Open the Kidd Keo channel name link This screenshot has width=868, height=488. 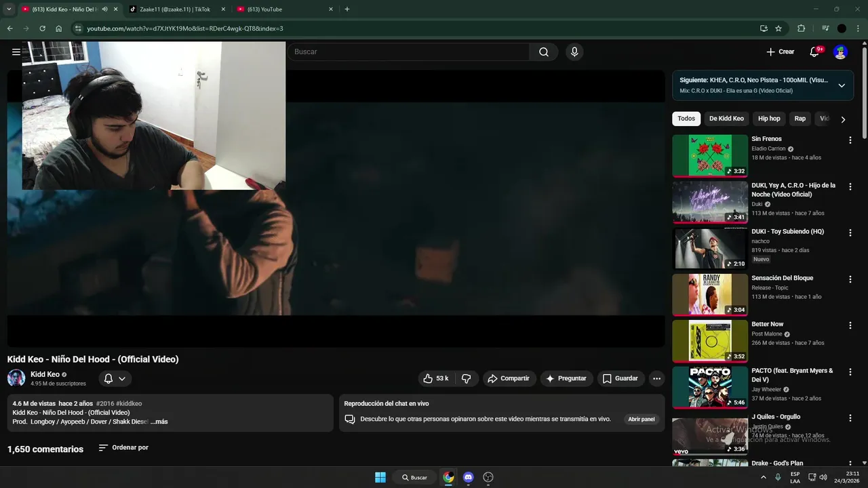(45, 374)
